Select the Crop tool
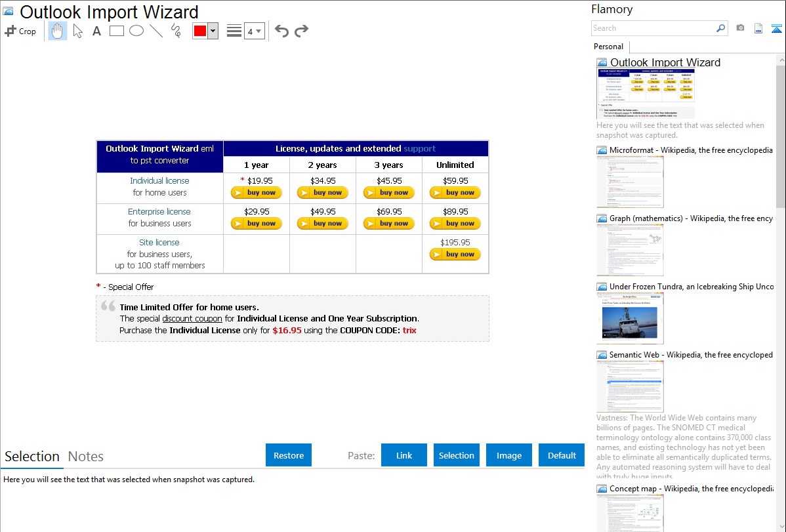This screenshot has height=532, width=786. pyautogui.click(x=20, y=31)
